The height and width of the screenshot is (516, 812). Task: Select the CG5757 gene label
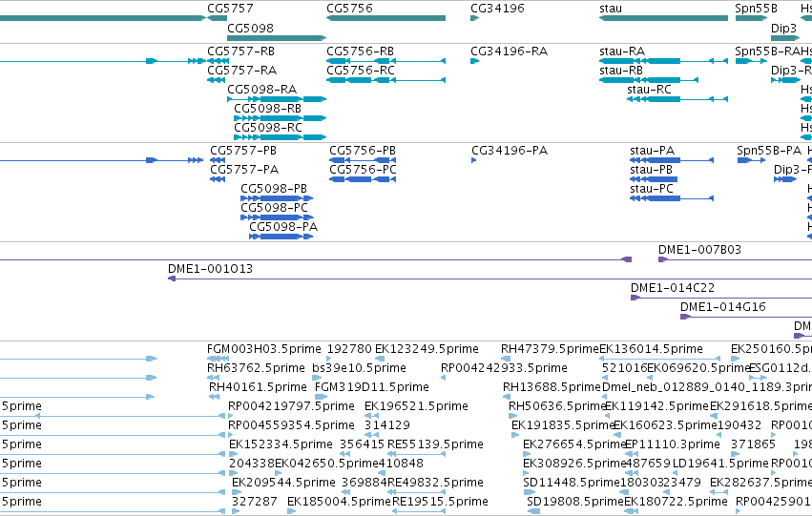[x=230, y=9]
